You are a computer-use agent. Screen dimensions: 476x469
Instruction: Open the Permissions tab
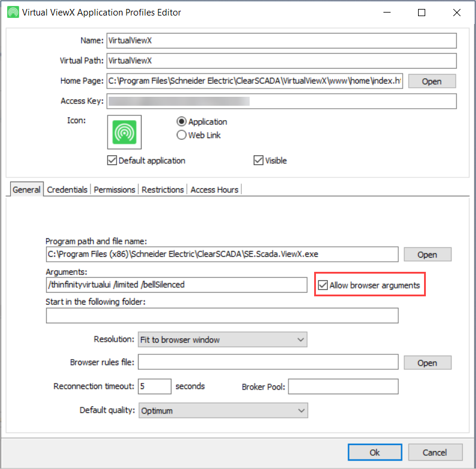tap(114, 189)
